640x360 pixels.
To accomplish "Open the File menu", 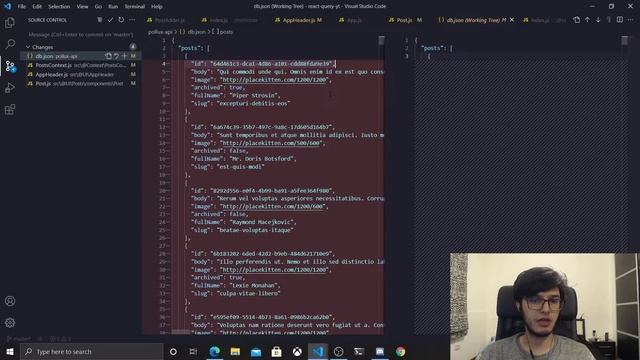I will [22, 6].
